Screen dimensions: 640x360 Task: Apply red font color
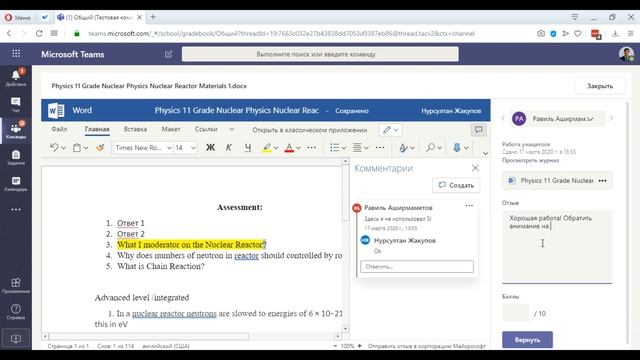[x=289, y=147]
